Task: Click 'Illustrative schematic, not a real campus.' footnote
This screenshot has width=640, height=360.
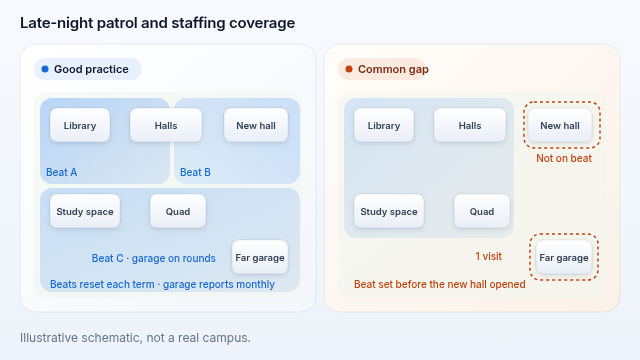Action: pos(135,338)
